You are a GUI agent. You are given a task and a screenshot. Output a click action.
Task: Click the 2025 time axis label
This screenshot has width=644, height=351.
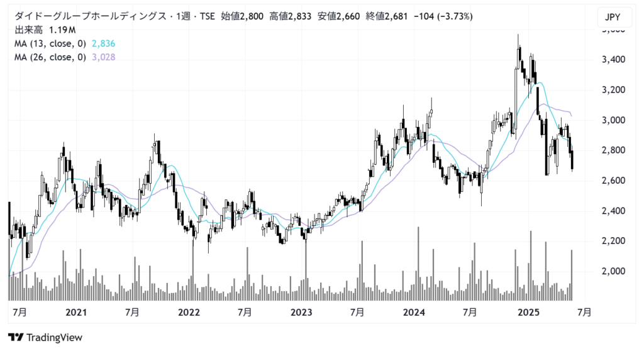pos(528,313)
